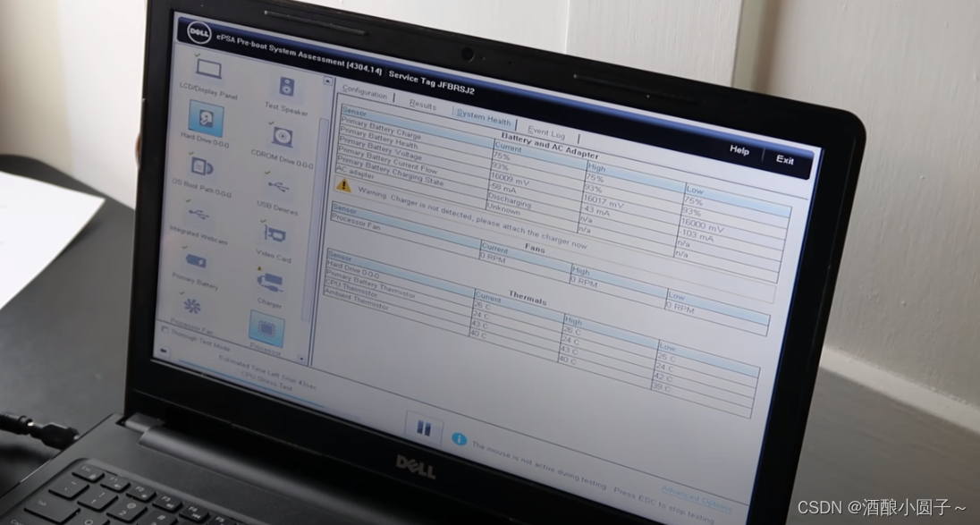The height and width of the screenshot is (525, 980).
Task: Click the Primary Battery Voltage row label
Action: tap(380, 148)
